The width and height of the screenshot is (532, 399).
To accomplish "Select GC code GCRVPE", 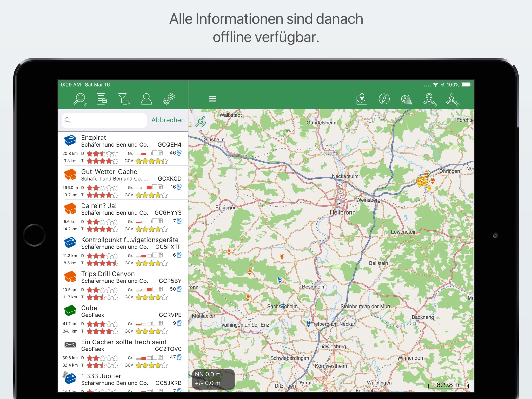I will (x=170, y=315).
